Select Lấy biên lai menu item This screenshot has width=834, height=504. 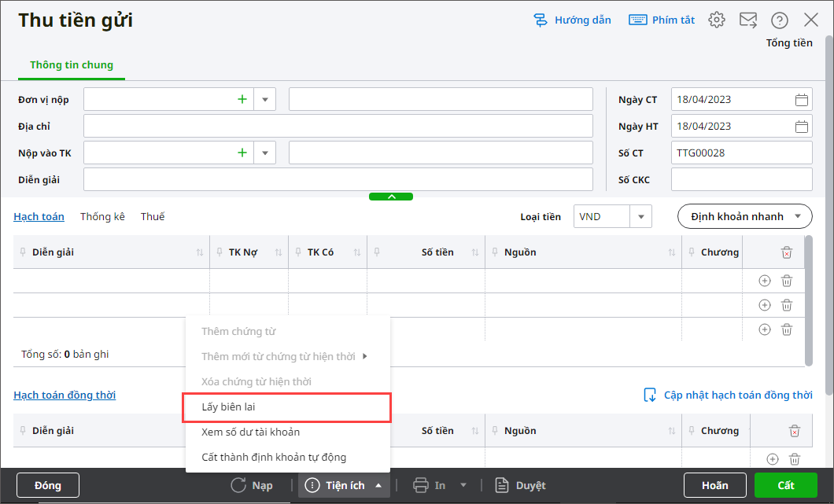[287, 407]
